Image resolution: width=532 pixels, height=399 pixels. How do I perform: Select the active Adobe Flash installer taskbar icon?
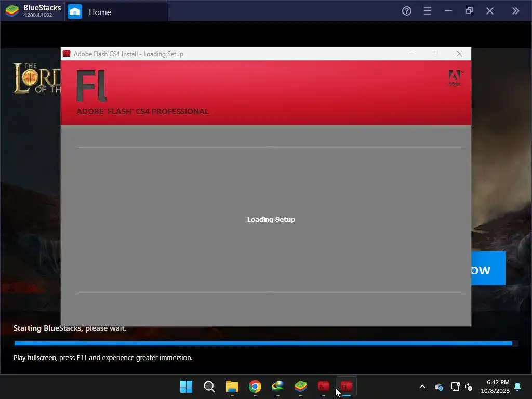(x=347, y=387)
